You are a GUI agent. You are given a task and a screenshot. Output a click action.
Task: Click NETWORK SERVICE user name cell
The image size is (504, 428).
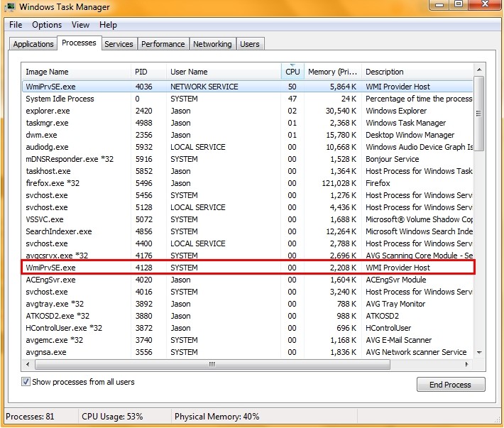(x=204, y=87)
